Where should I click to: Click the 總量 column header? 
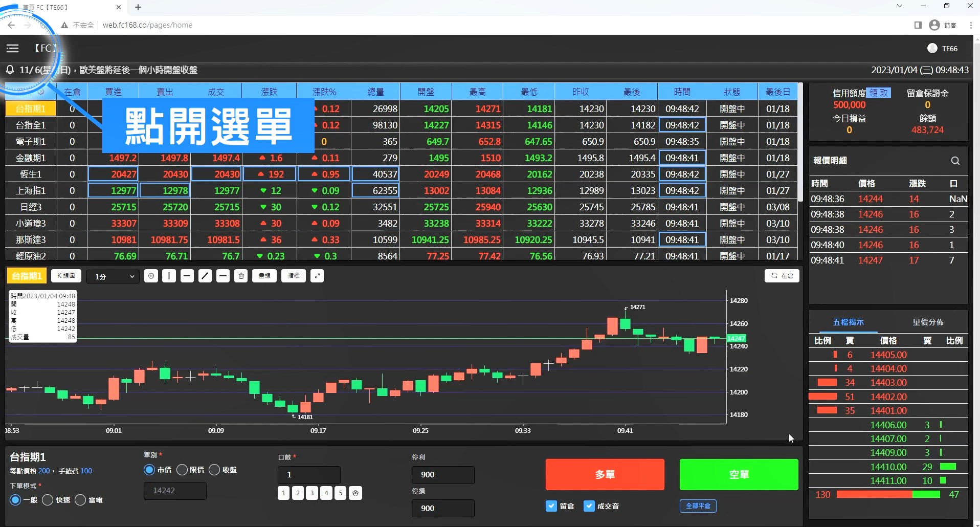point(376,92)
